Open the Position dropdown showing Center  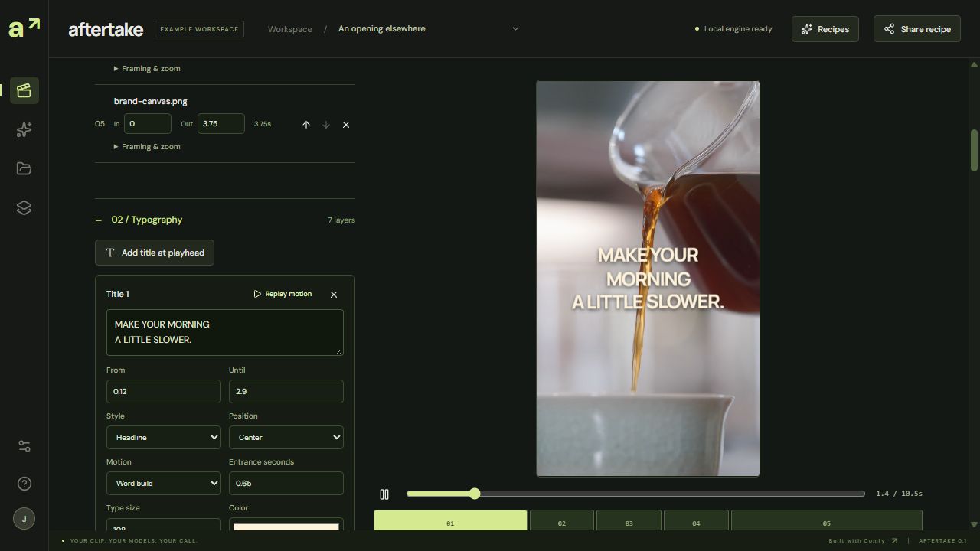click(x=286, y=438)
